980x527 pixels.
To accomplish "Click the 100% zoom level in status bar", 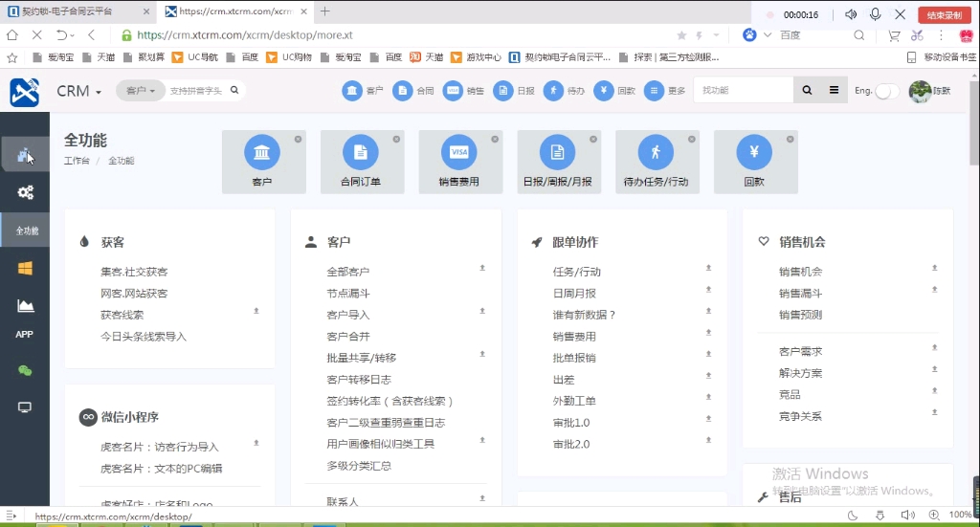I will (x=959, y=515).
